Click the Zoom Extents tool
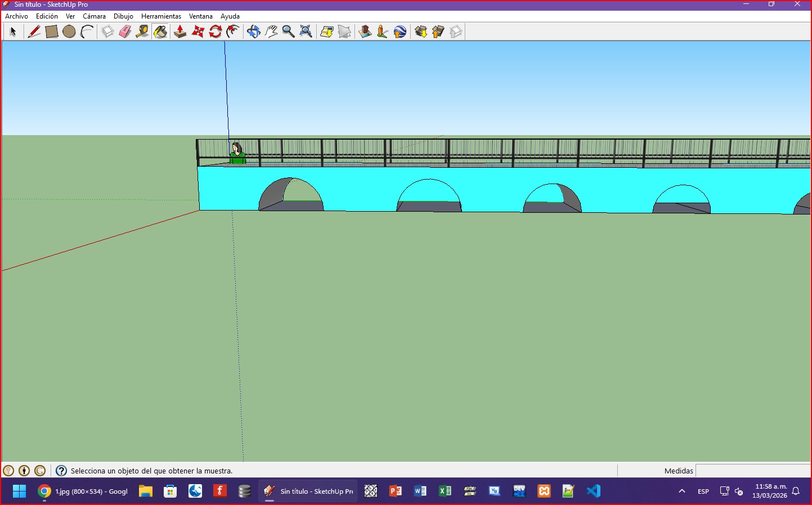The height and width of the screenshot is (505, 812). (306, 32)
